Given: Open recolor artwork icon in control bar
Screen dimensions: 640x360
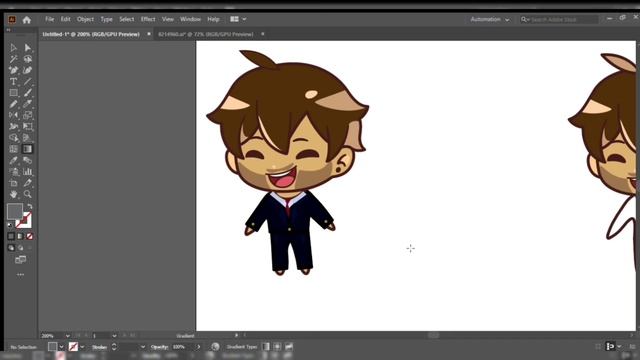Looking at the screenshot, I should (x=215, y=347).
